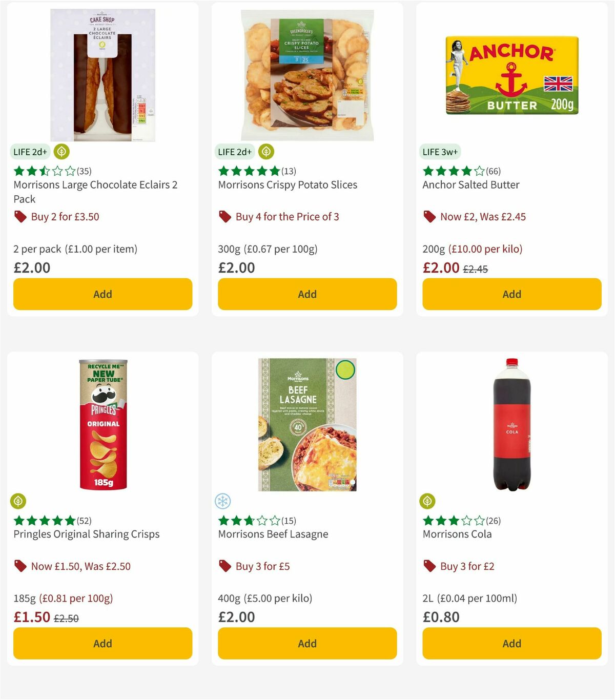Click the offer tag icon beside Buy 2 for £3.50

point(19,217)
